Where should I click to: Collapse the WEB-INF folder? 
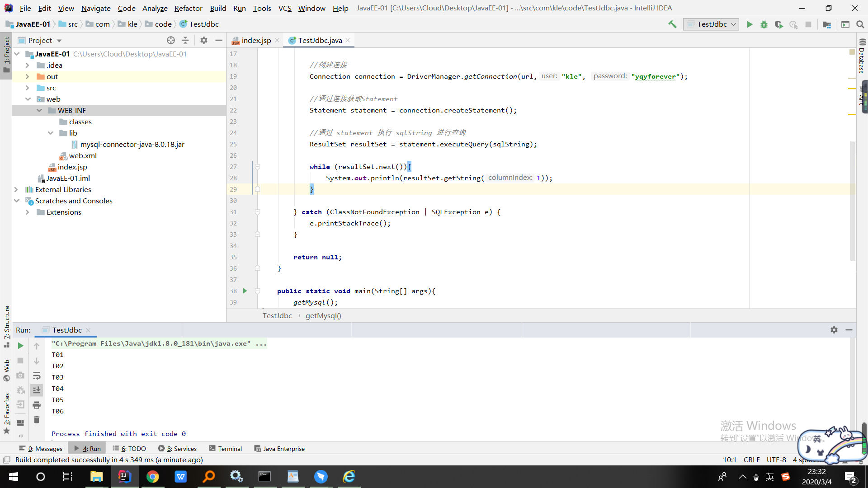39,110
